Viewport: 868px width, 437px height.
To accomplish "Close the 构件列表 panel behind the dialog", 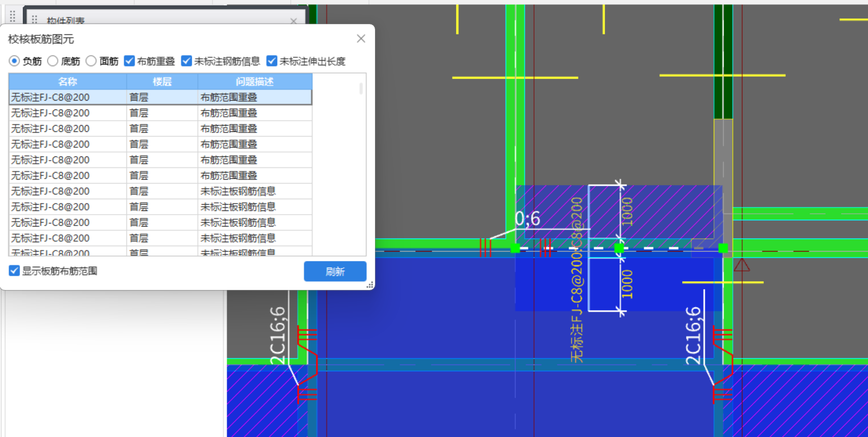I will pyautogui.click(x=294, y=21).
